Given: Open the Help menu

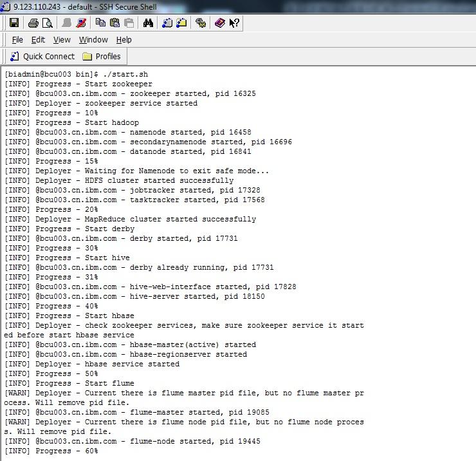Looking at the screenshot, I should (124, 40).
